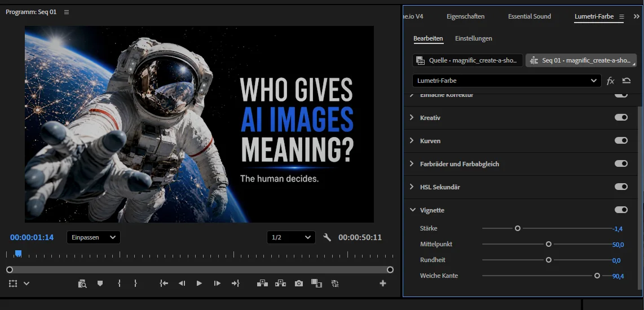Switch to the Eigenschaften tab

point(465,16)
